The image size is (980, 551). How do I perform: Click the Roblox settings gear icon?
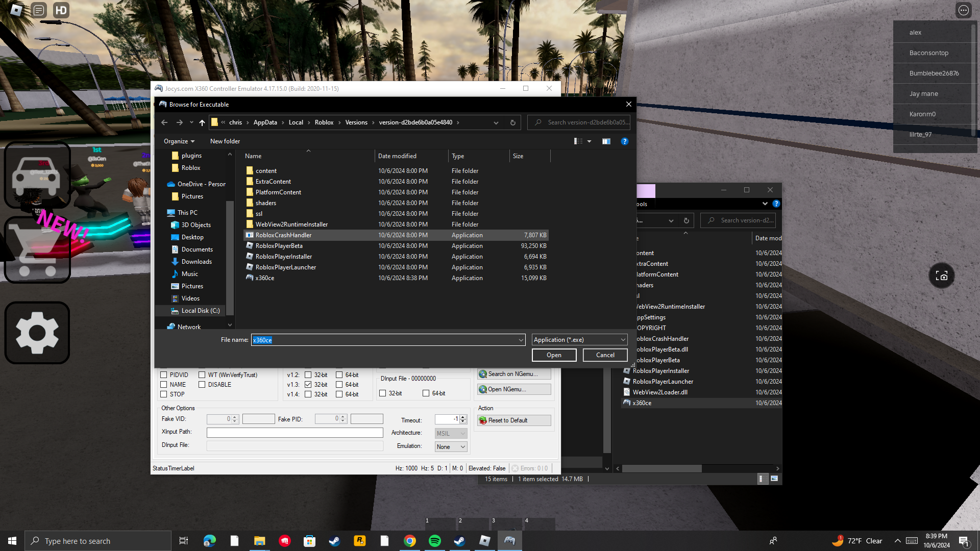point(37,333)
